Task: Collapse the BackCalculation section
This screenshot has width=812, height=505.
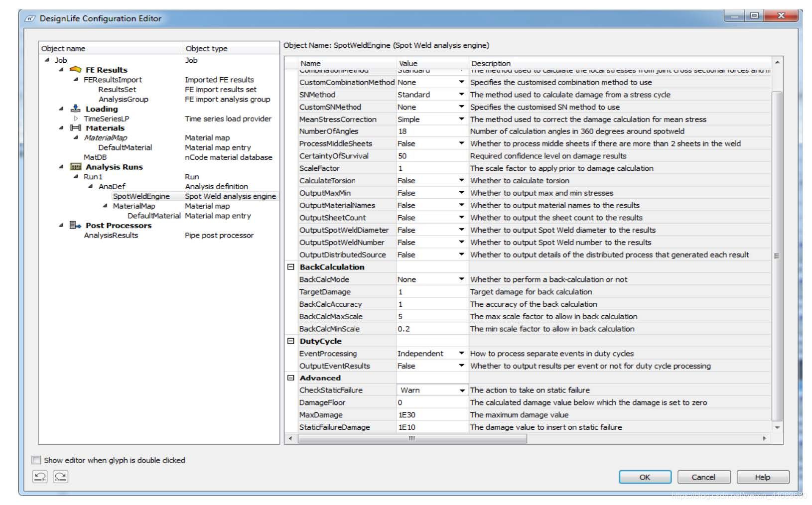Action: [289, 267]
